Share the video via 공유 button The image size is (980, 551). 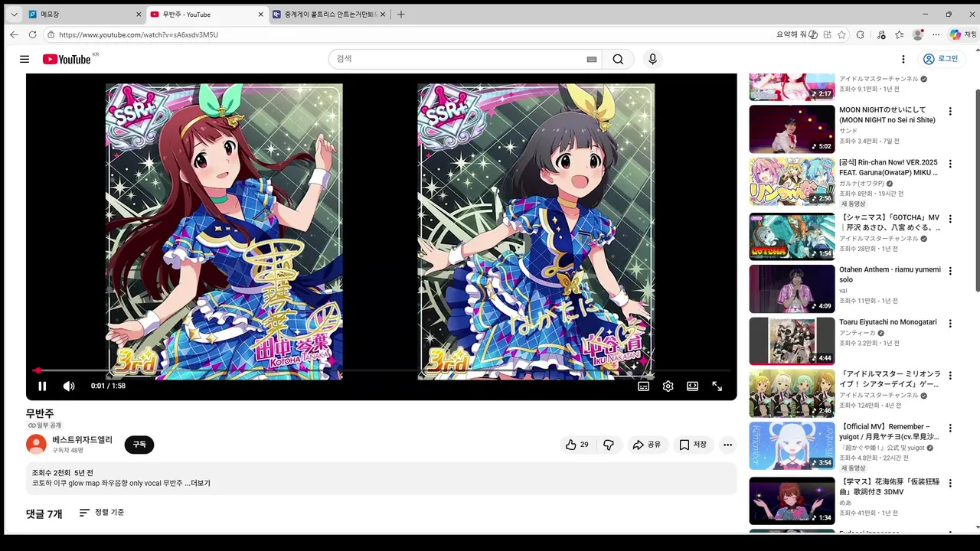click(647, 445)
